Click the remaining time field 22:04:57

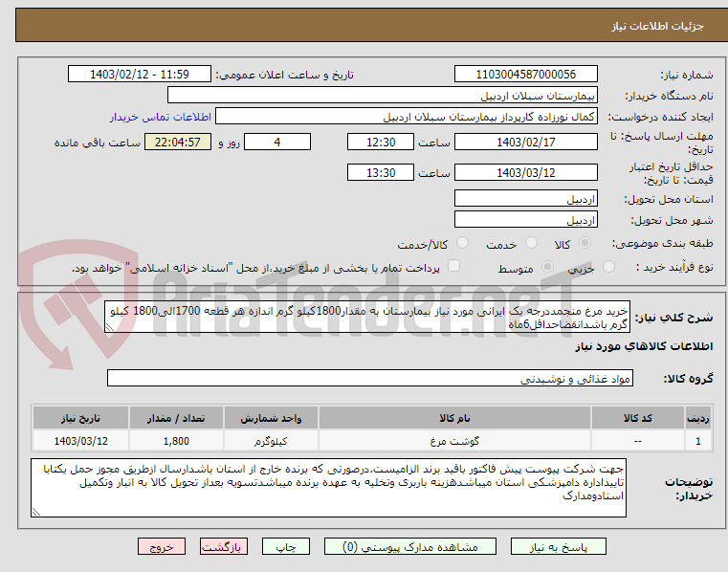click(178, 142)
